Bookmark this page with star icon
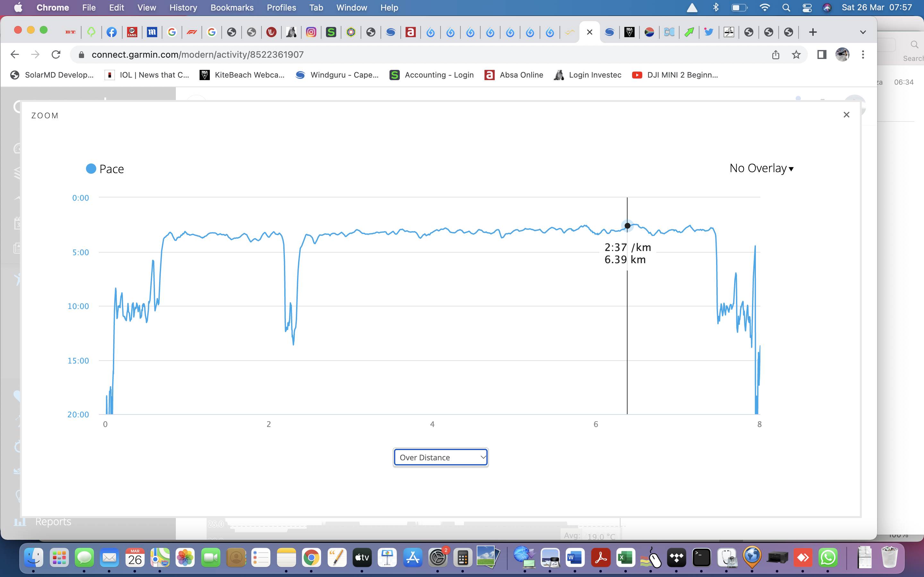This screenshot has width=924, height=577. (796, 54)
